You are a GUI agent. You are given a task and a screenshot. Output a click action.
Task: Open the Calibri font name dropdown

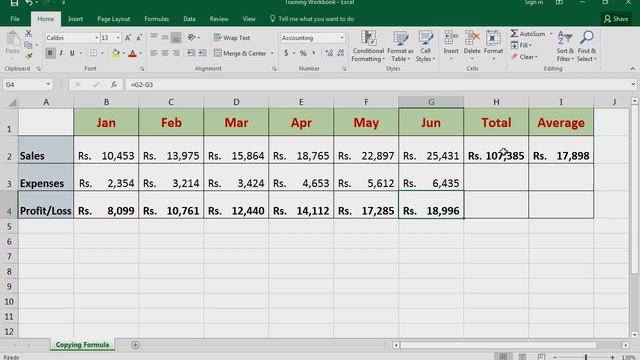[97, 38]
